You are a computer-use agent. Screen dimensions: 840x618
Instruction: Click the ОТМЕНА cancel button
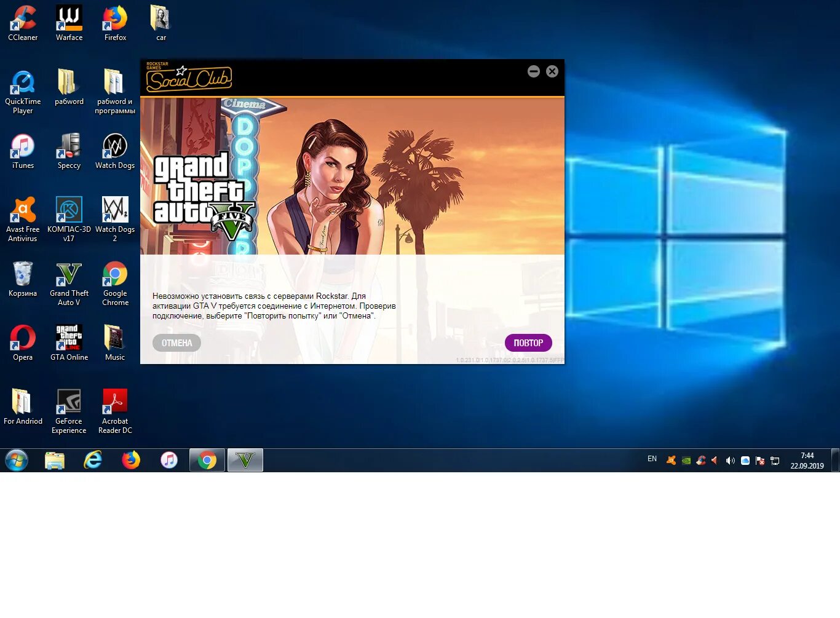[176, 343]
